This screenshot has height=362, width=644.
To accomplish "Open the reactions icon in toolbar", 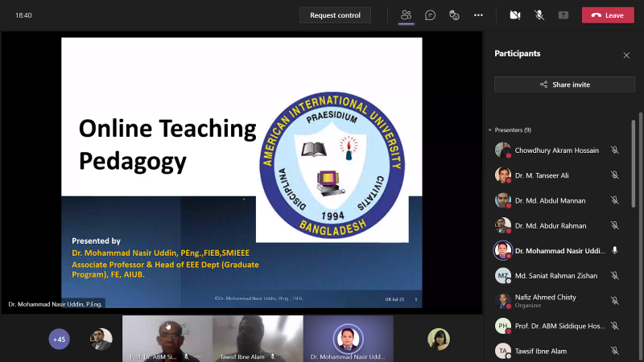I will point(454,15).
